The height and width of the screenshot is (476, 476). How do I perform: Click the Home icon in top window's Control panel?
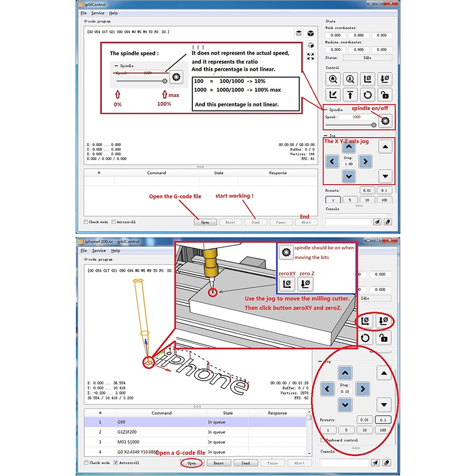(333, 79)
